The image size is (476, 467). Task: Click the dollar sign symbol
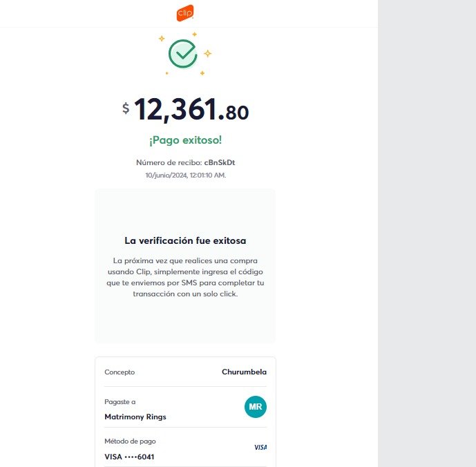pos(126,108)
